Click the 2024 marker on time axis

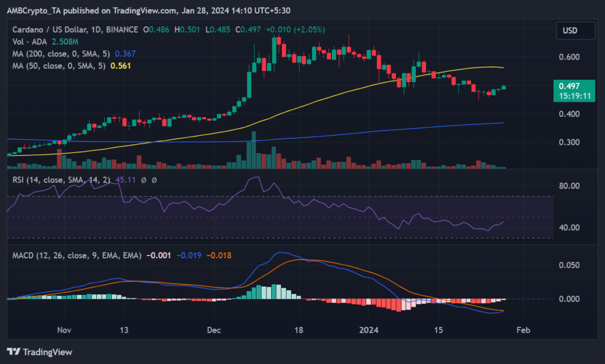368,331
